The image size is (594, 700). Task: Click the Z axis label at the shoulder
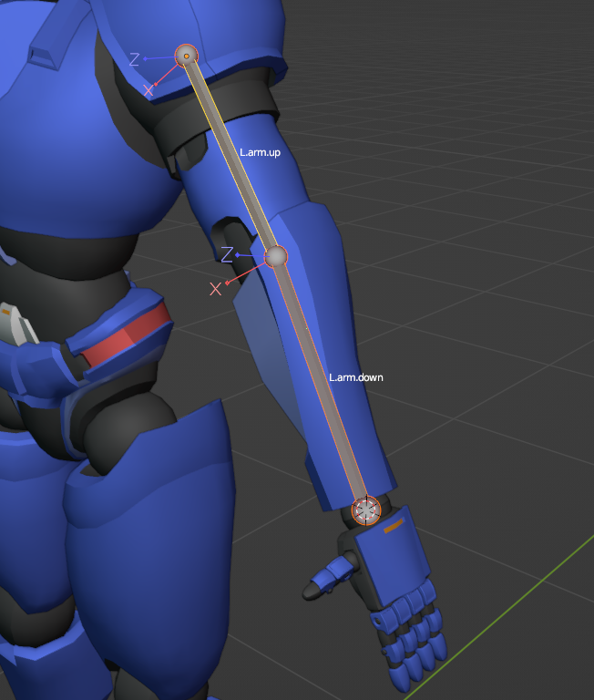click(x=134, y=59)
